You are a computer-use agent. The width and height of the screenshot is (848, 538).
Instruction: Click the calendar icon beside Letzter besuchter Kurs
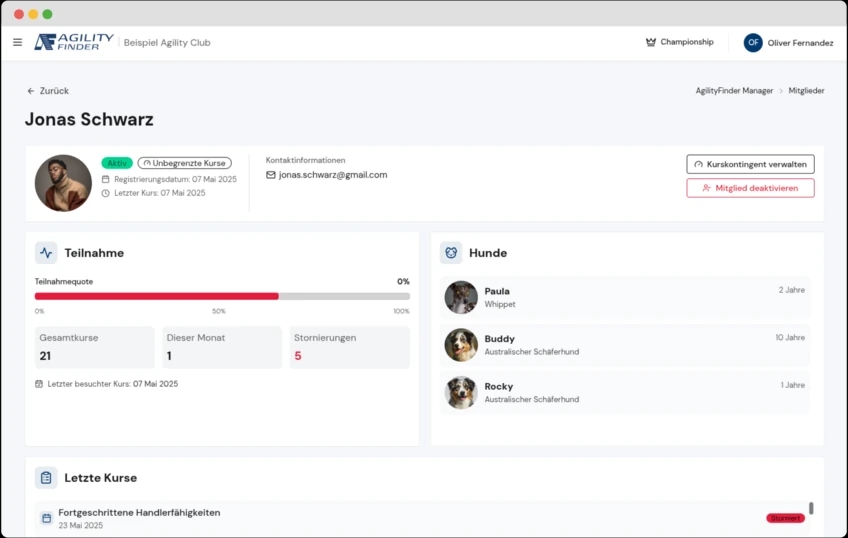39,384
